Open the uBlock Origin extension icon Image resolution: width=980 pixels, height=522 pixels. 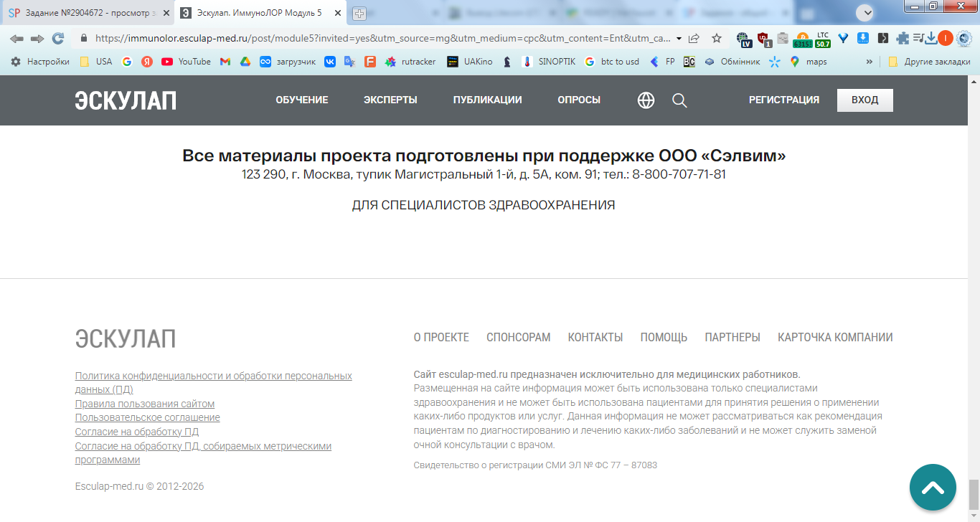[x=764, y=39]
